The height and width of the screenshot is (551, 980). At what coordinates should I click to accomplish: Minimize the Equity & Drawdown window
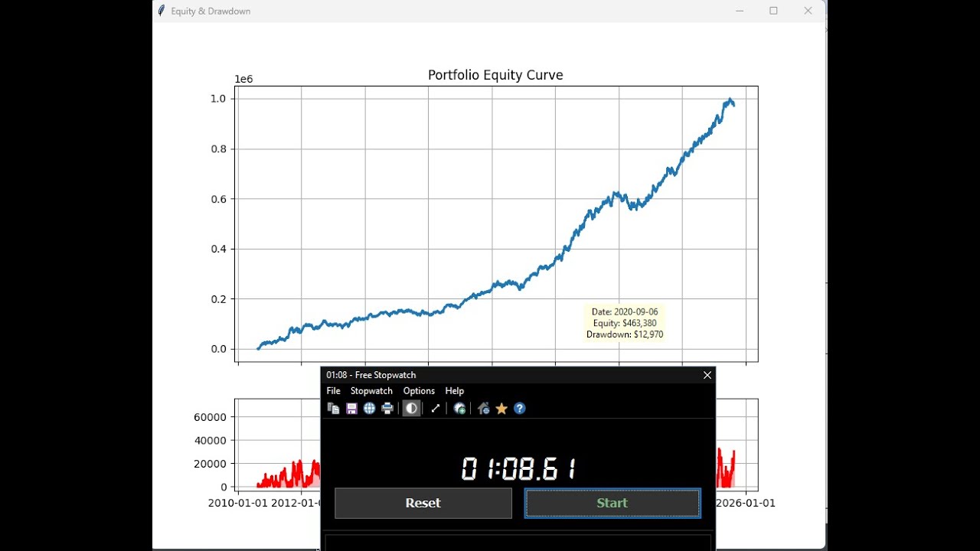coord(740,11)
